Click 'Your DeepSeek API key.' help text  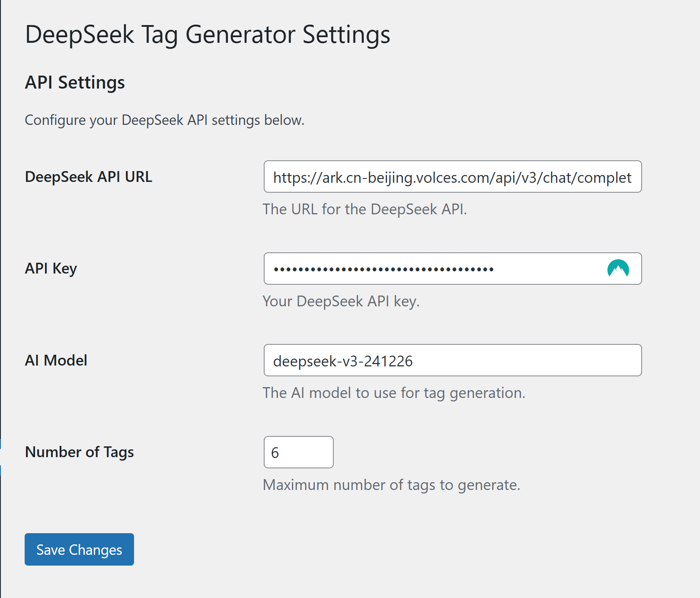341,301
